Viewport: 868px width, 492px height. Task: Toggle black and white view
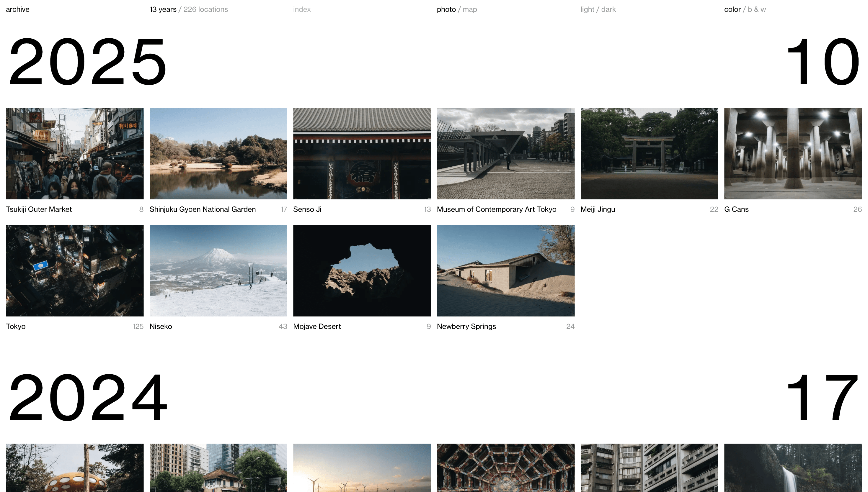(x=756, y=9)
